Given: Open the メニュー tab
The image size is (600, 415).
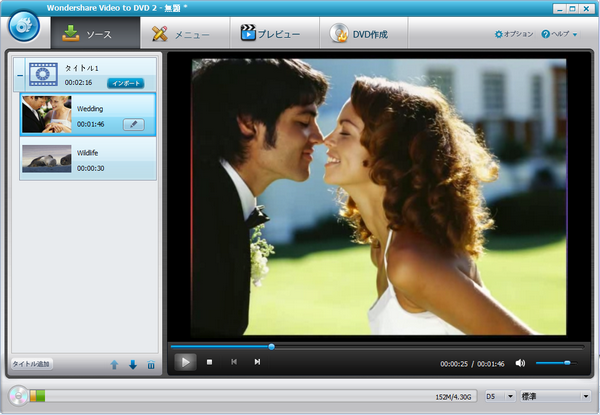Looking at the screenshot, I should tap(185, 34).
